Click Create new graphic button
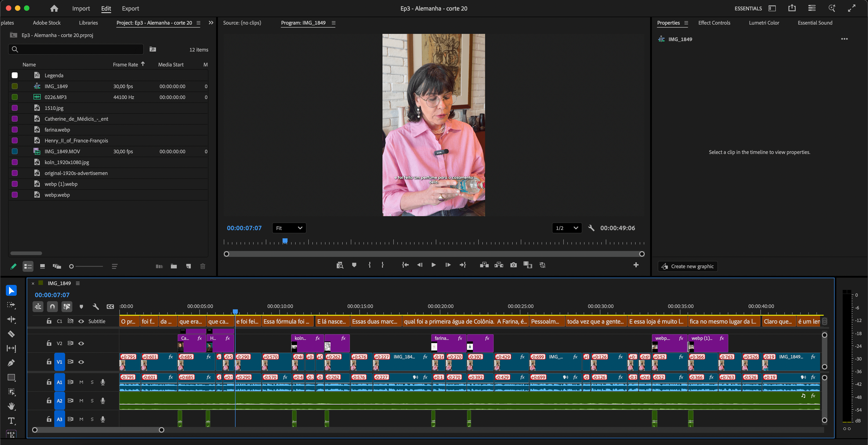This screenshot has height=445, width=868. (x=687, y=266)
